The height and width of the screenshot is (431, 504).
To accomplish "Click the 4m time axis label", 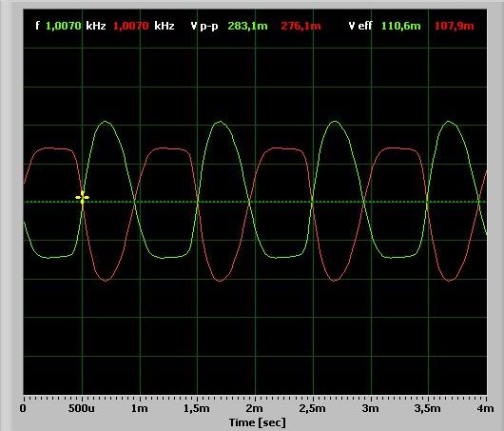I will pyautogui.click(x=485, y=408).
